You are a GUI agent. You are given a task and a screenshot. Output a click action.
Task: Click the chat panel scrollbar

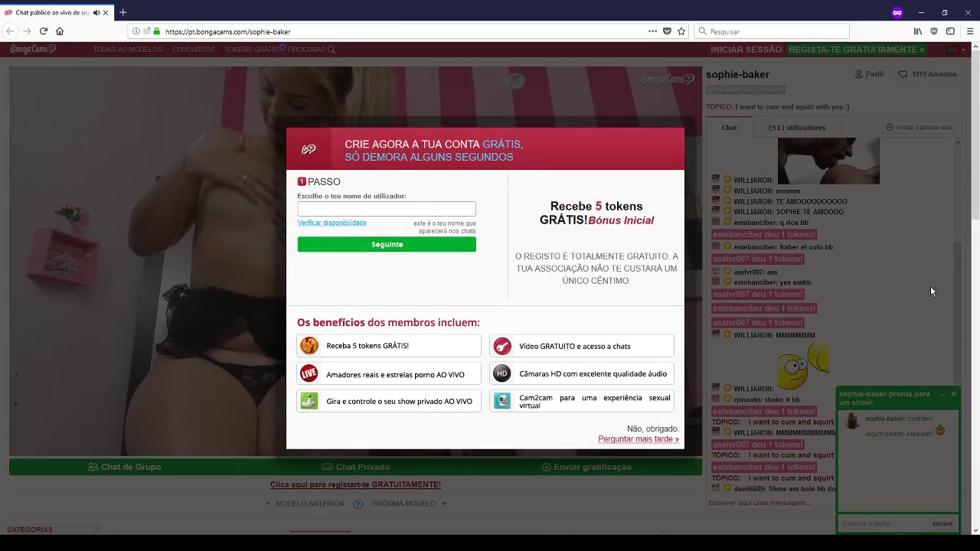(957, 314)
